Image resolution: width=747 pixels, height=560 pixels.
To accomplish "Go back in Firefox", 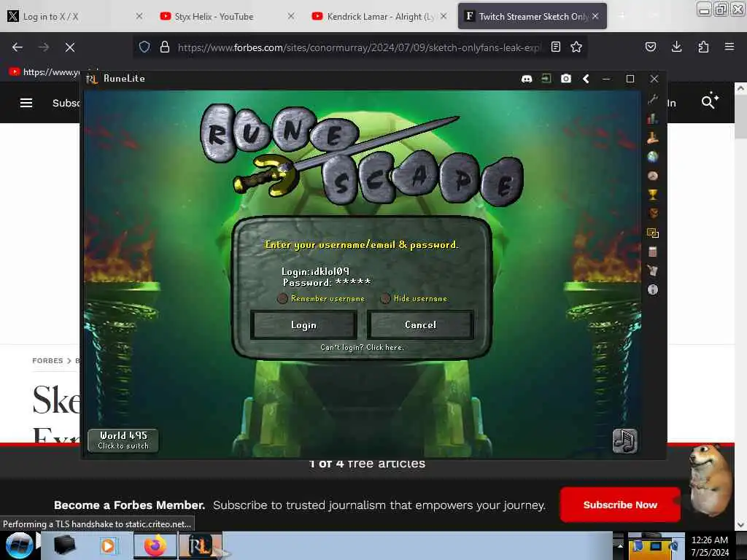I will pyautogui.click(x=18, y=47).
